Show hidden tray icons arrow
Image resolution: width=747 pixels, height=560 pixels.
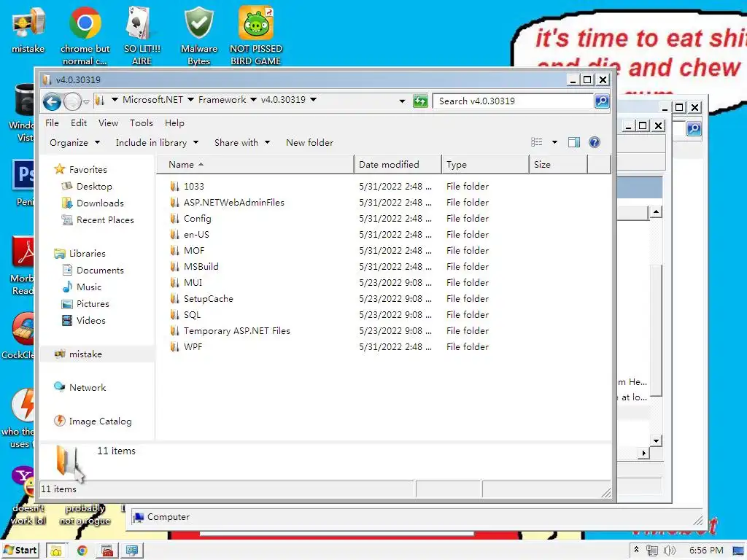[x=636, y=550]
